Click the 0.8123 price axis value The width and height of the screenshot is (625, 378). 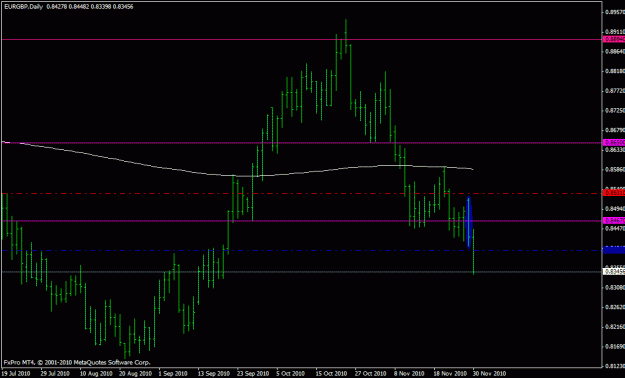[615, 366]
